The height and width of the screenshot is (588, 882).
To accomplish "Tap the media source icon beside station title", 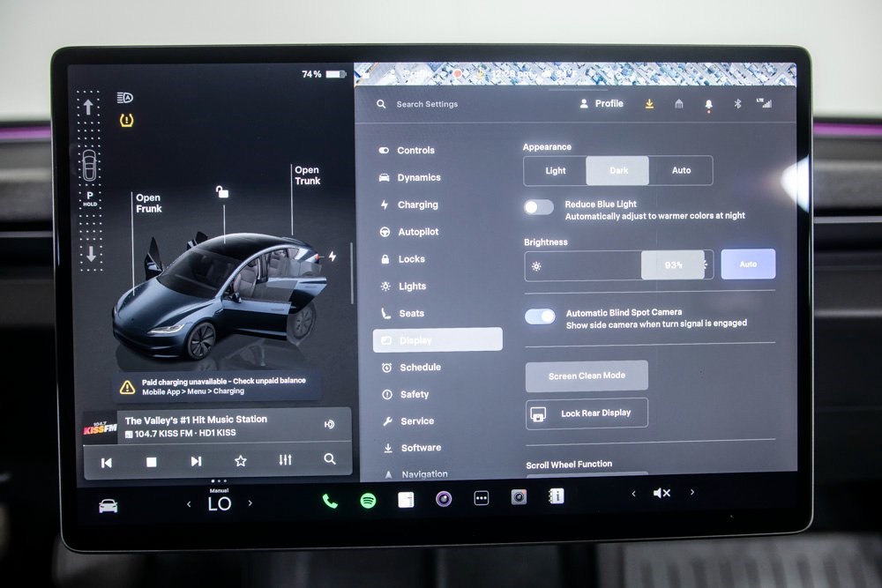I will pos(329,424).
